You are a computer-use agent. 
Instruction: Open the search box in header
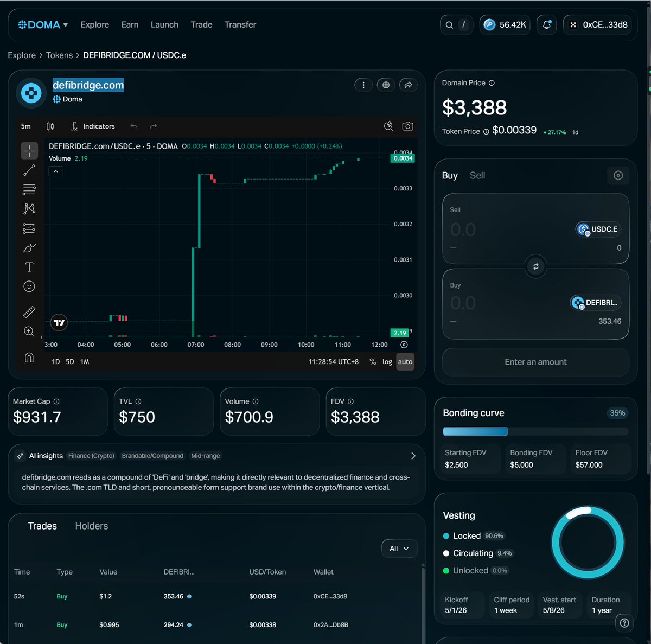click(456, 24)
